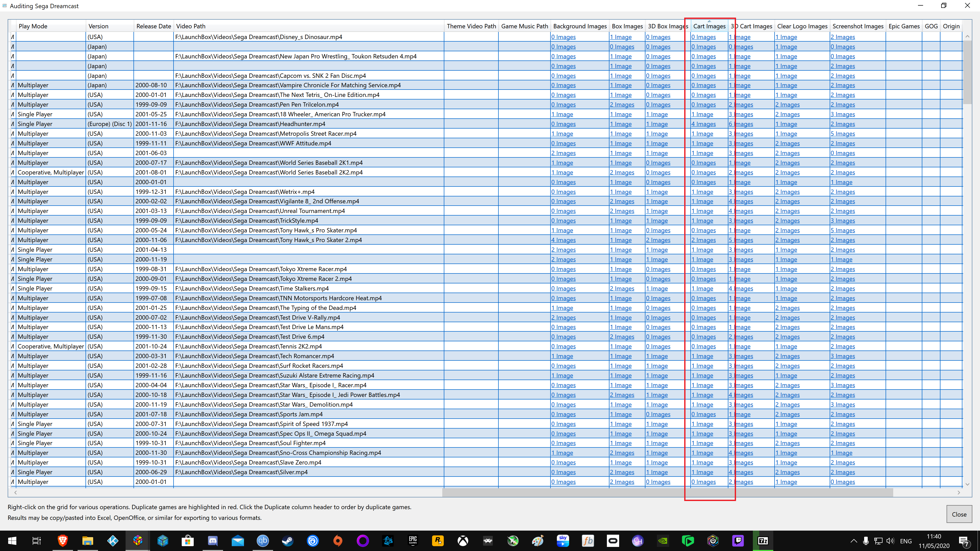
Task: Show hidden system tray icons
Action: [854, 541]
